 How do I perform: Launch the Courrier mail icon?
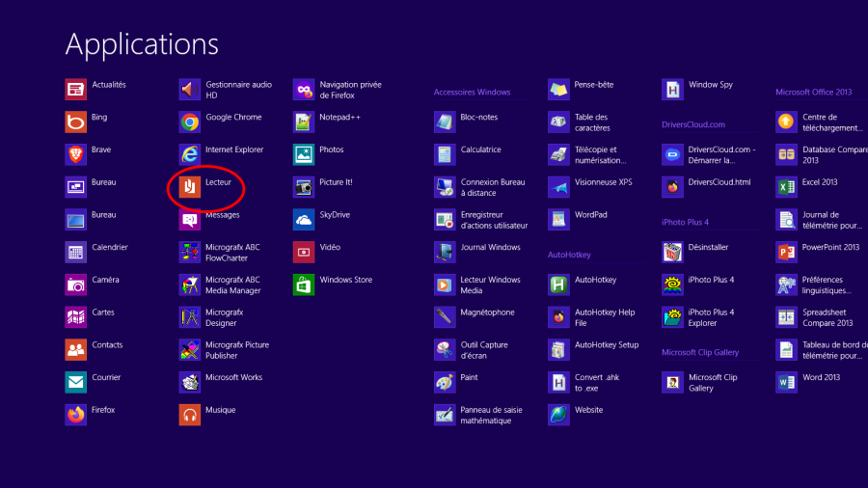click(x=76, y=382)
